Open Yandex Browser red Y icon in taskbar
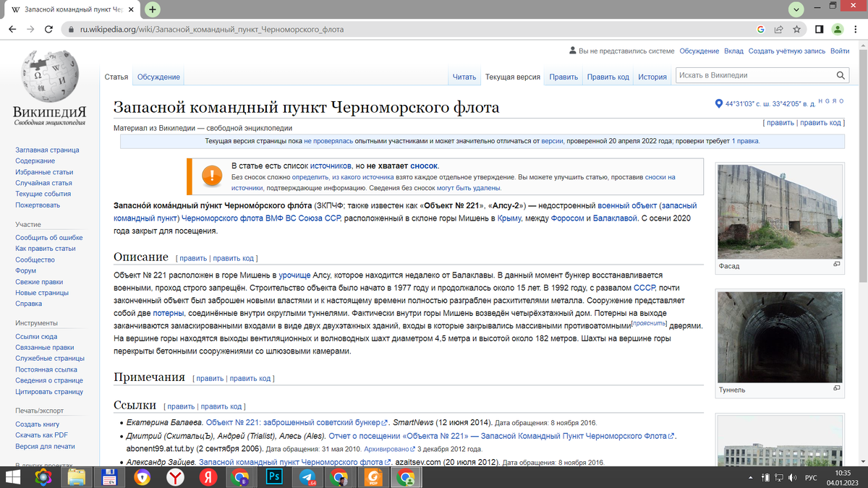The height and width of the screenshot is (488, 868). [x=175, y=477]
